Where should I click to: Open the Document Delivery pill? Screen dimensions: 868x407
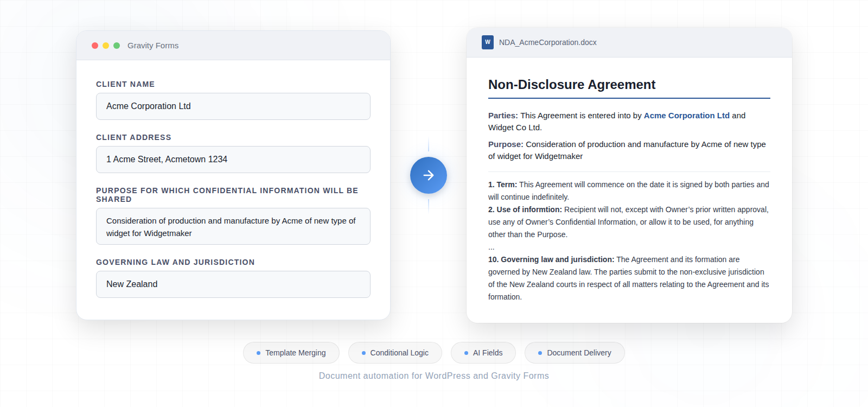(x=575, y=353)
